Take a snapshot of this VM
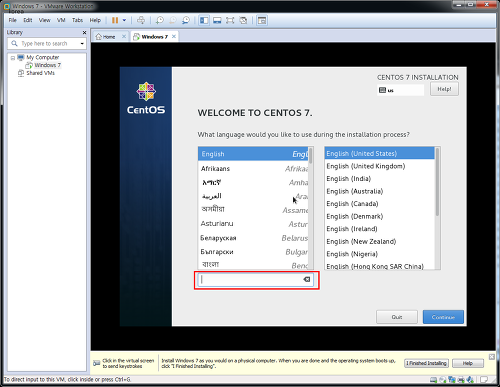Viewport: 500px width, 387px height. click(160, 20)
